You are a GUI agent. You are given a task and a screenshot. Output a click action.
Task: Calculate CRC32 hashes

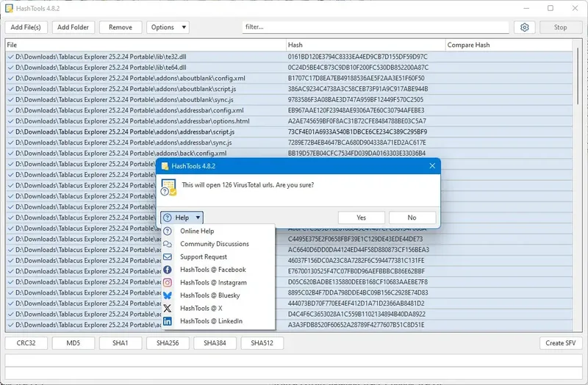pos(26,343)
